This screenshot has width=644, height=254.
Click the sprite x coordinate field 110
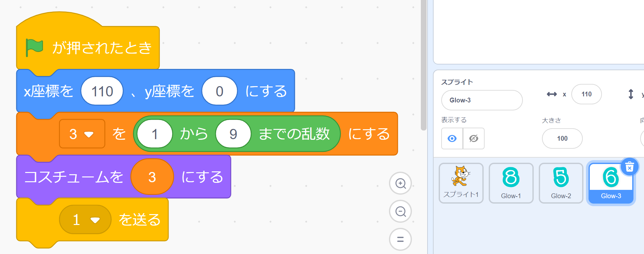pos(586,94)
